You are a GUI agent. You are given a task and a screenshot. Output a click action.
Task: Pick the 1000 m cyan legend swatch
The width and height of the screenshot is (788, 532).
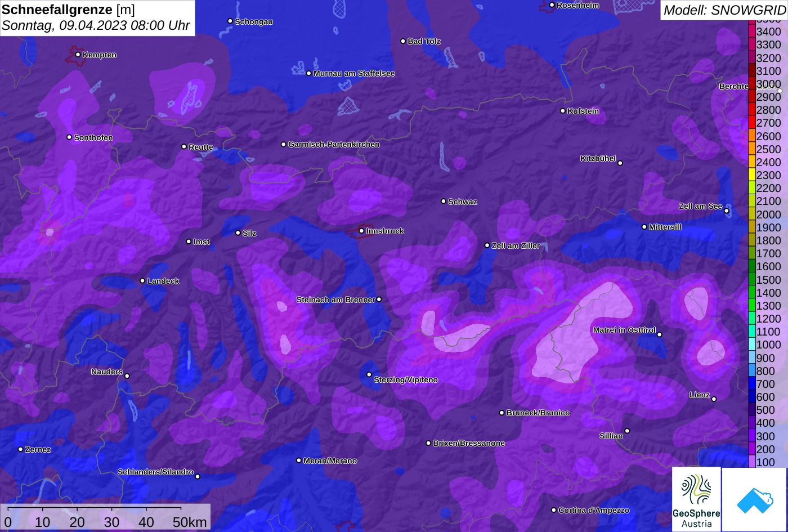[x=751, y=345]
